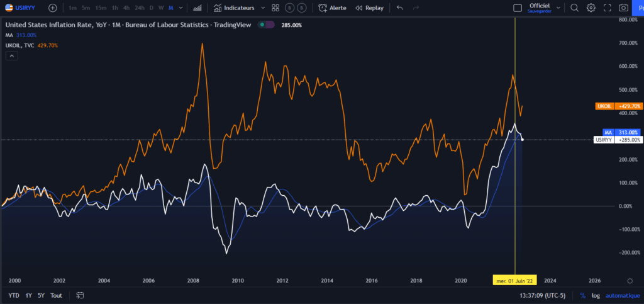Create an alert with Alerte button
This screenshot has width=644, height=304.
pos(332,8)
